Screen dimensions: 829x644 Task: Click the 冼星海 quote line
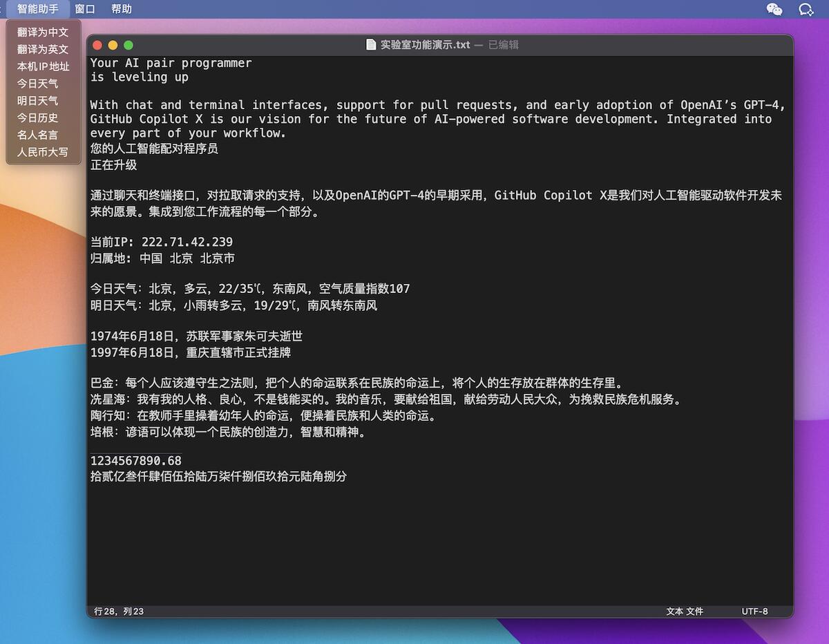pos(388,399)
